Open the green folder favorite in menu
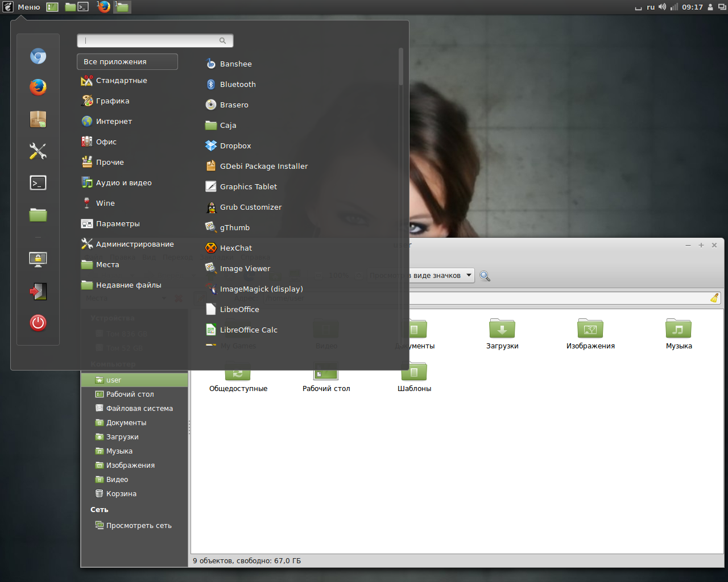Screen dimensions: 728x582 pos(38,214)
